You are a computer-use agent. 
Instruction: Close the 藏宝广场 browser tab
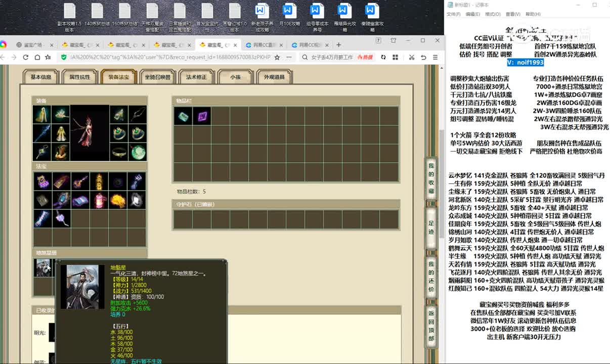51,45
